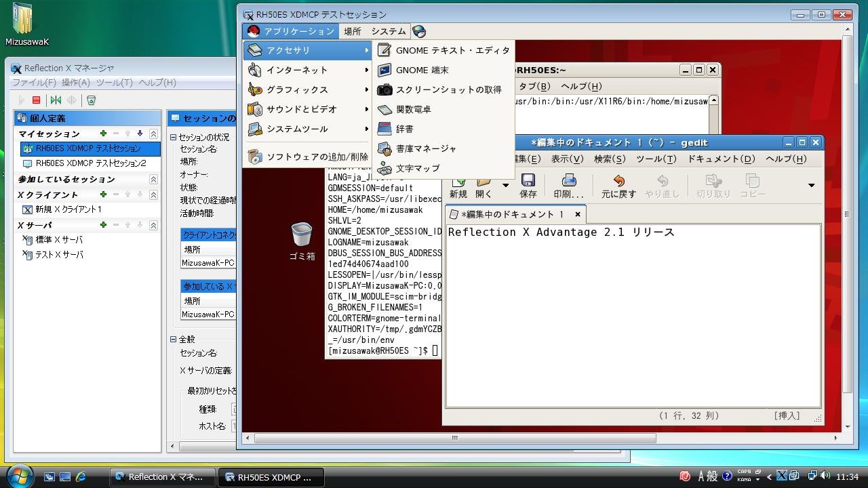Collapse the X サーバ section
Viewport: 868px width, 488px height.
(153, 225)
